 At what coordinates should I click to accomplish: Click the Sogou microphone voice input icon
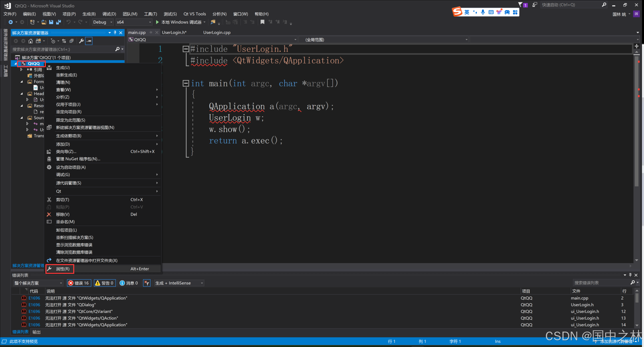(x=483, y=12)
